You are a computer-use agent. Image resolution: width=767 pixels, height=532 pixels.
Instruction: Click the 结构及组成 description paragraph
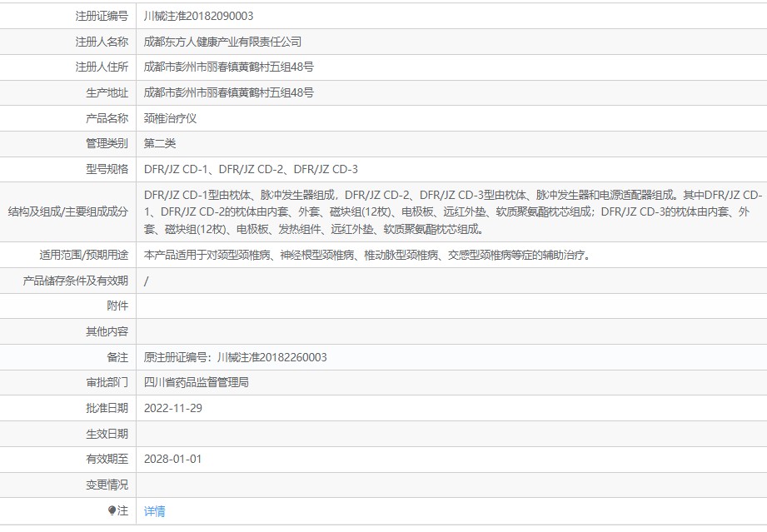(x=453, y=211)
